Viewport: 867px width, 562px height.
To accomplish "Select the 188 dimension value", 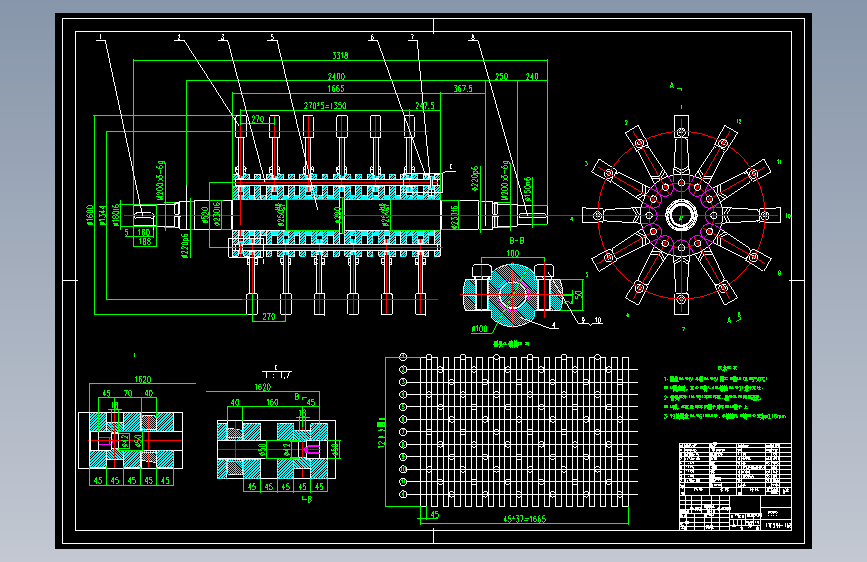I will (144, 241).
